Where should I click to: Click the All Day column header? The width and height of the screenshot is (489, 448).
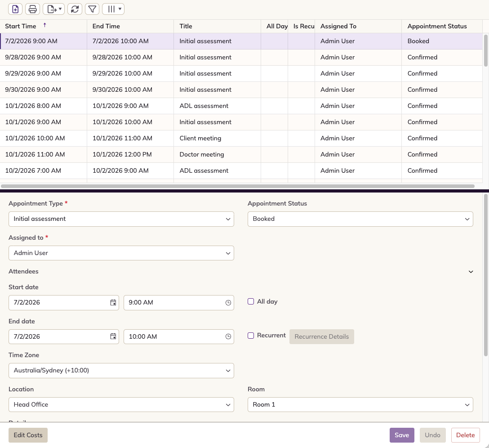275,26
